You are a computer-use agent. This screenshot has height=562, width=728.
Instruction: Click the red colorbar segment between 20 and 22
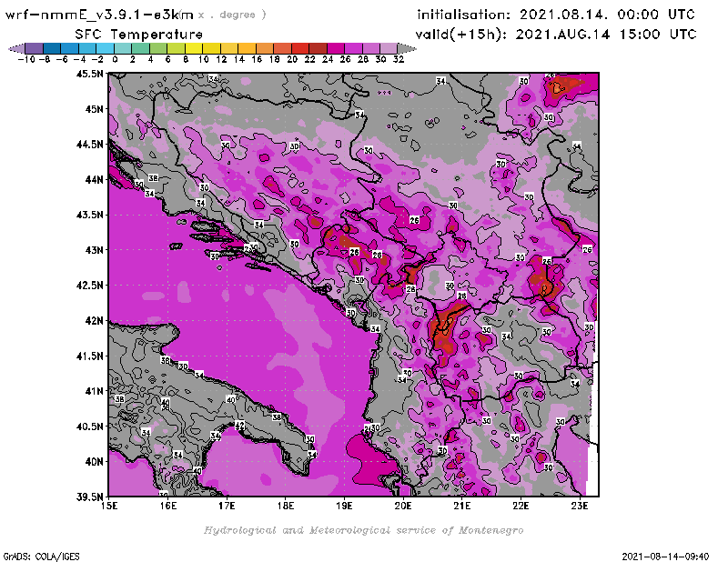300,48
